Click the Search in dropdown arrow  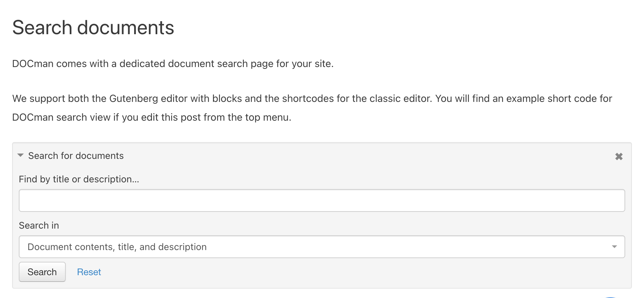click(x=614, y=247)
